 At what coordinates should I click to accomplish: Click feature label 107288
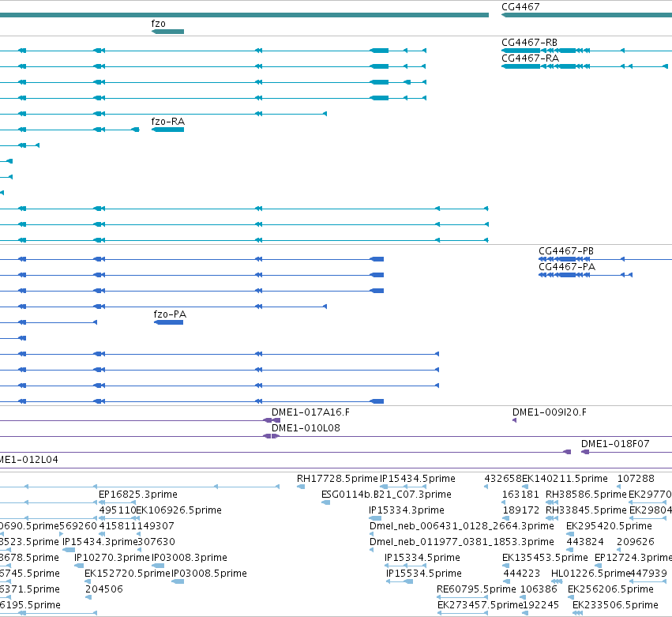(x=636, y=479)
